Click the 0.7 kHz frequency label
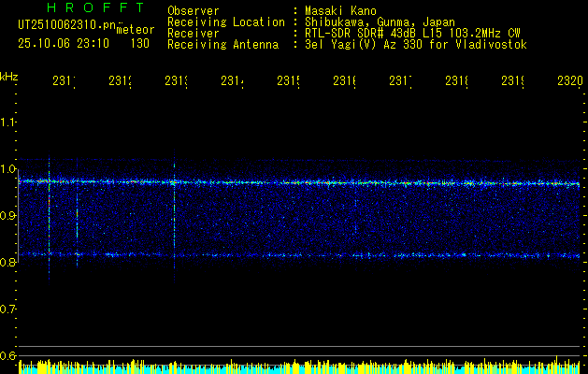Image resolution: width=588 pixels, height=374 pixels. tap(7, 309)
